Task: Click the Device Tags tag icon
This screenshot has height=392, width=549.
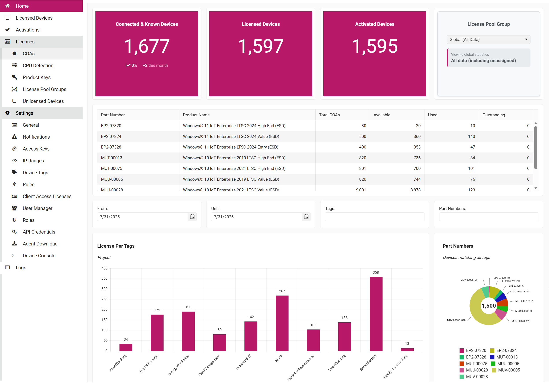Action: tap(15, 172)
